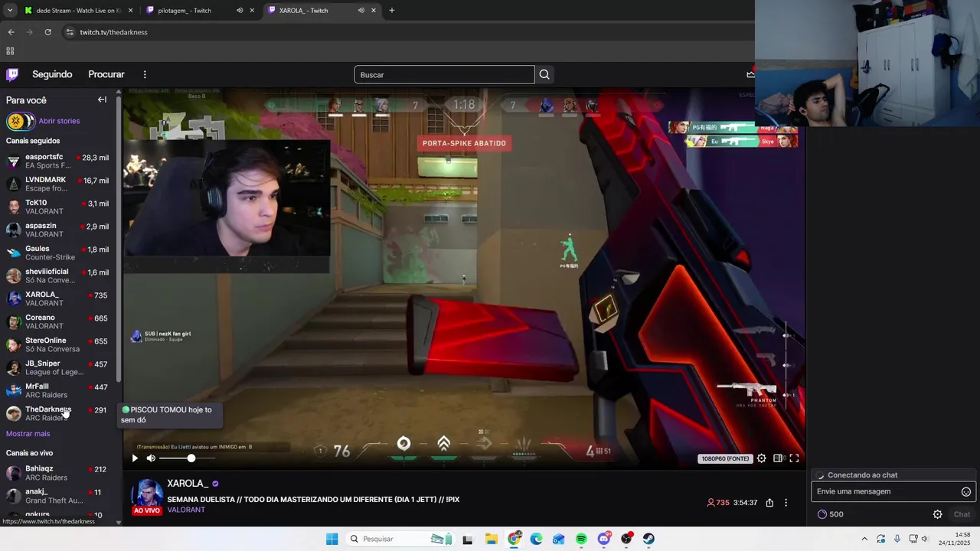This screenshot has width=980, height=551.
Task: Switch to the pilotagem_ Twitch tab
Action: (201, 11)
